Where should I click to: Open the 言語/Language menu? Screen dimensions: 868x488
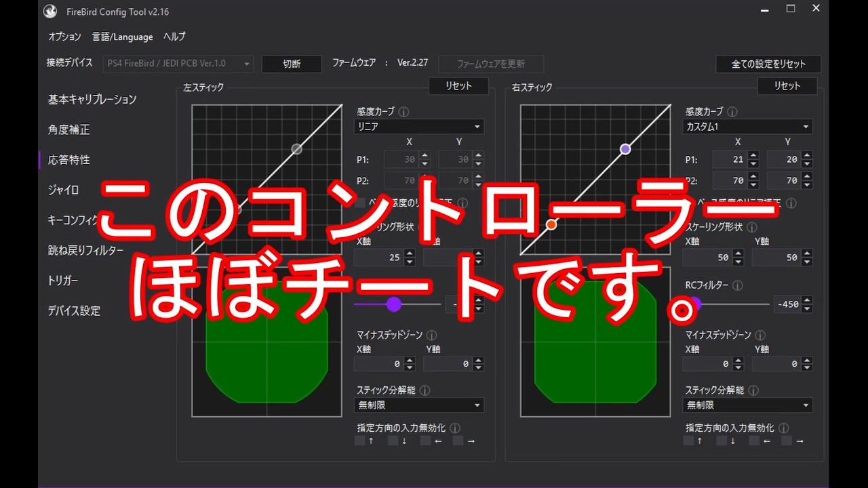[x=123, y=37]
